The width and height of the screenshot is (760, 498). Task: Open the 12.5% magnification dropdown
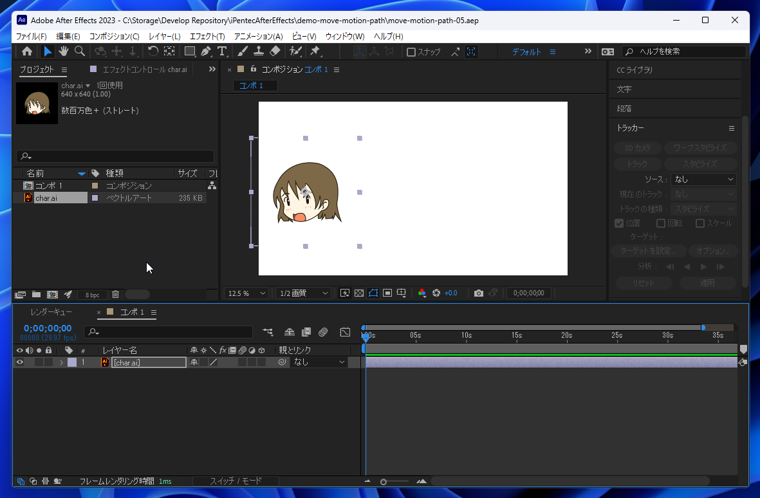click(x=247, y=293)
